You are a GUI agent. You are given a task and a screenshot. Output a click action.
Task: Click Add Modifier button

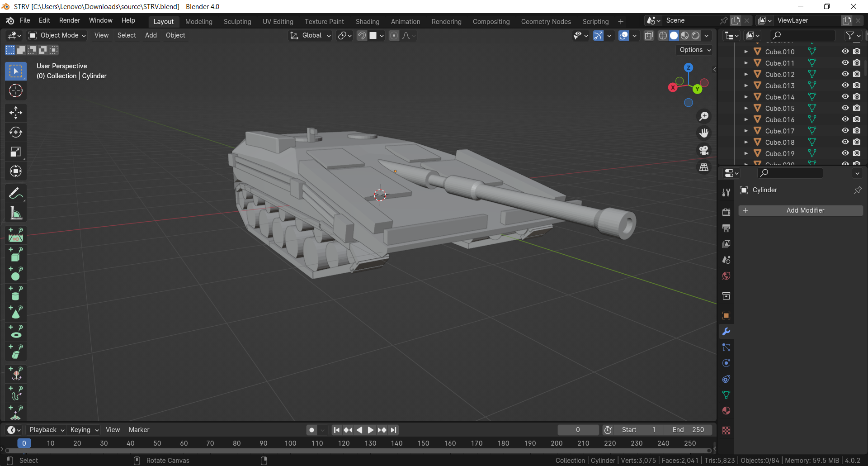pyautogui.click(x=801, y=210)
